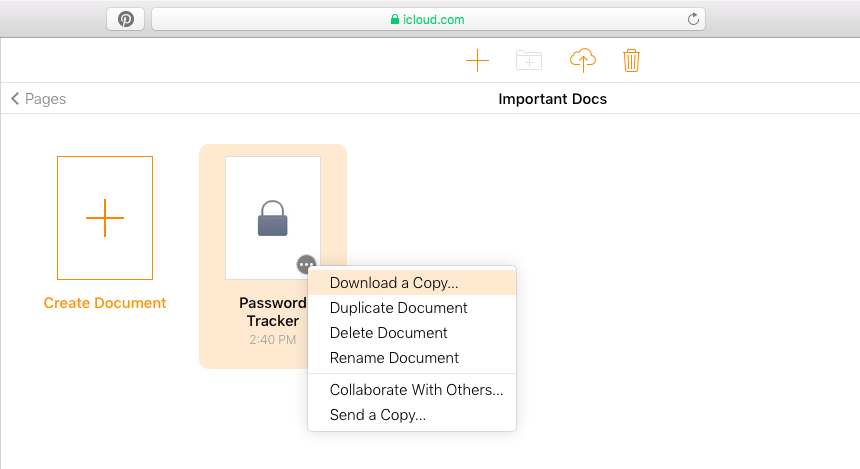The width and height of the screenshot is (860, 469).
Task: Click the cloud upload icon
Action: (582, 60)
